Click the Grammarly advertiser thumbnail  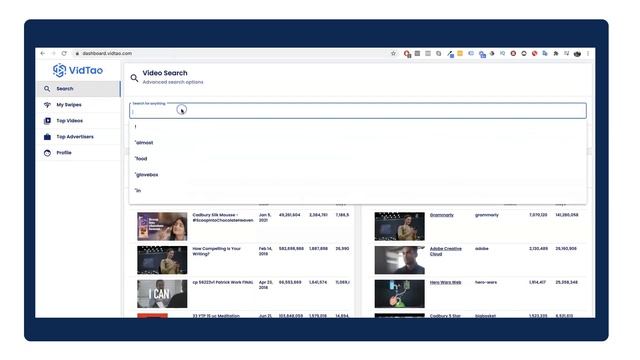pos(400,226)
